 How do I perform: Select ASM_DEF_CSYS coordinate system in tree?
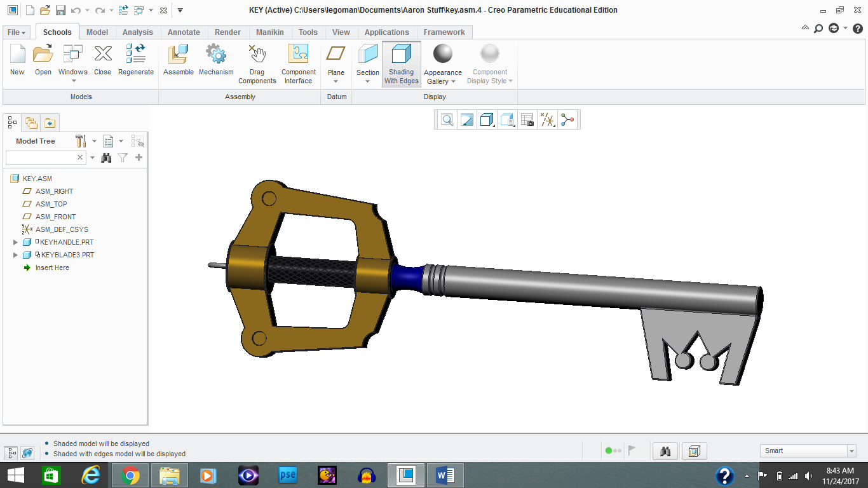click(62, 229)
